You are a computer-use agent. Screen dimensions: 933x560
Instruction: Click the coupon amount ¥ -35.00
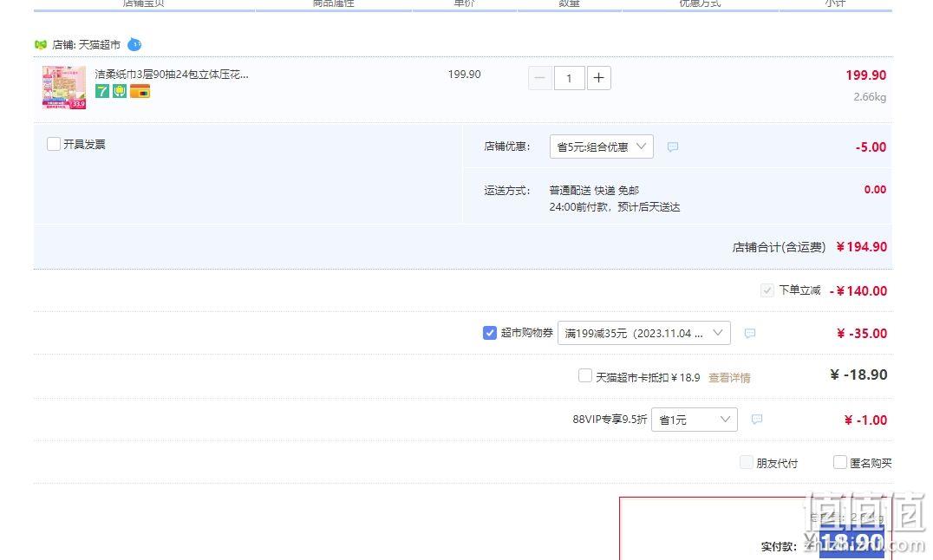(x=862, y=334)
